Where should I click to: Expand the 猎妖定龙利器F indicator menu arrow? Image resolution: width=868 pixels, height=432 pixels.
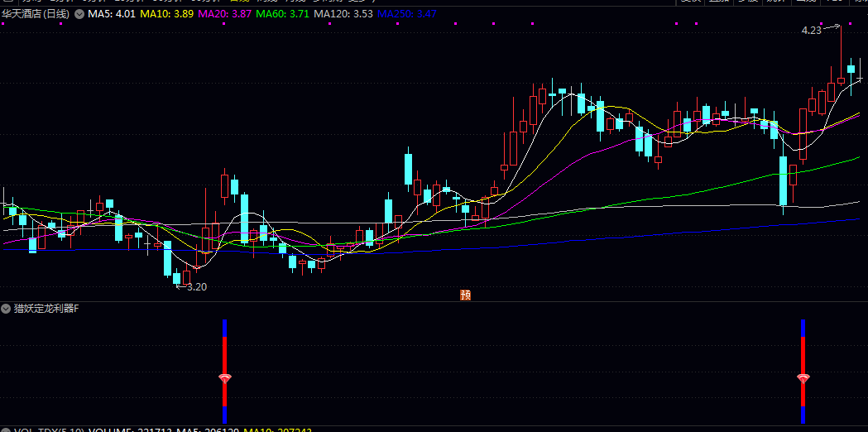coord(6,309)
